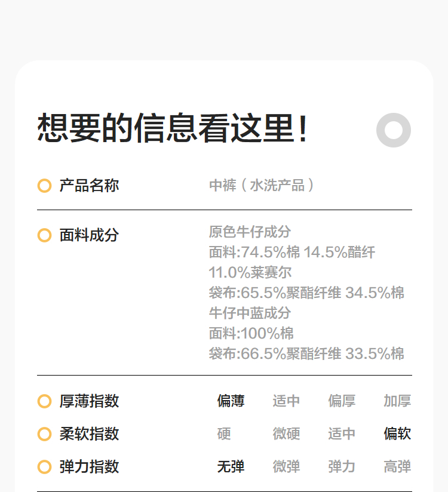Select 偏软 softness option
The height and width of the screenshot is (492, 448).
(x=397, y=434)
